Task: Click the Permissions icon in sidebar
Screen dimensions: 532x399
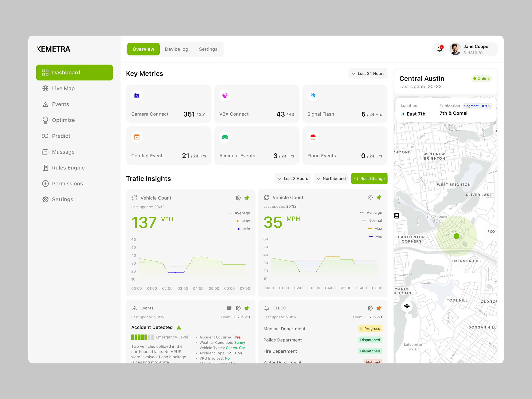Action: tap(45, 184)
